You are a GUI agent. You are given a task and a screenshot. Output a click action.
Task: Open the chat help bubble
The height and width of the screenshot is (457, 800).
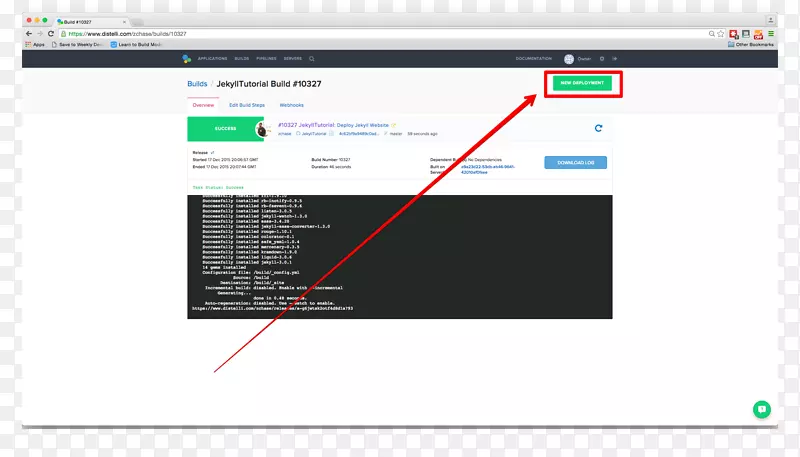pos(762,409)
